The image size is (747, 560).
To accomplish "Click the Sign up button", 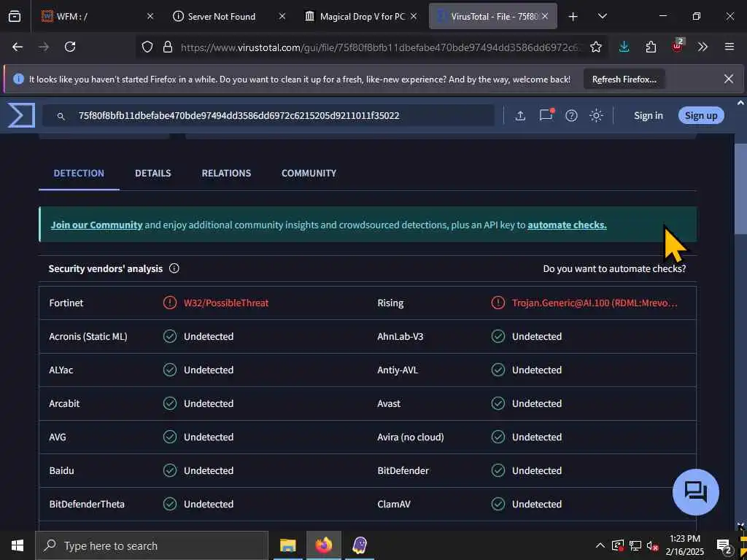I will coord(701,116).
